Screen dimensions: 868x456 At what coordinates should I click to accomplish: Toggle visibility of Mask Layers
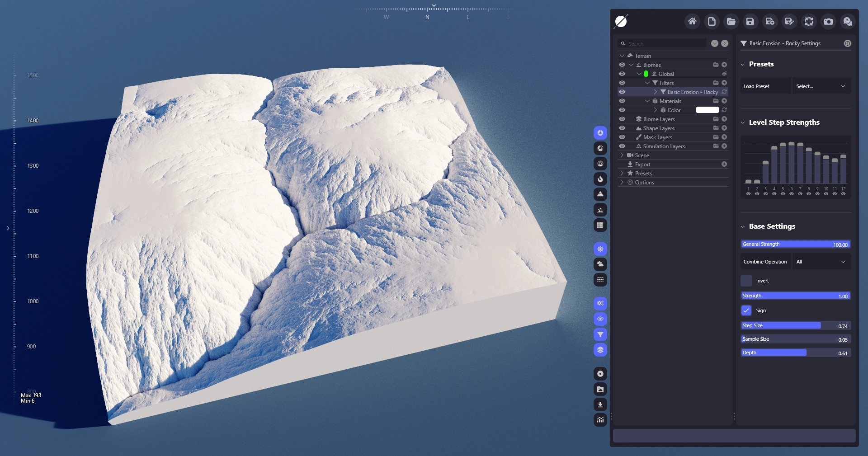pyautogui.click(x=622, y=137)
